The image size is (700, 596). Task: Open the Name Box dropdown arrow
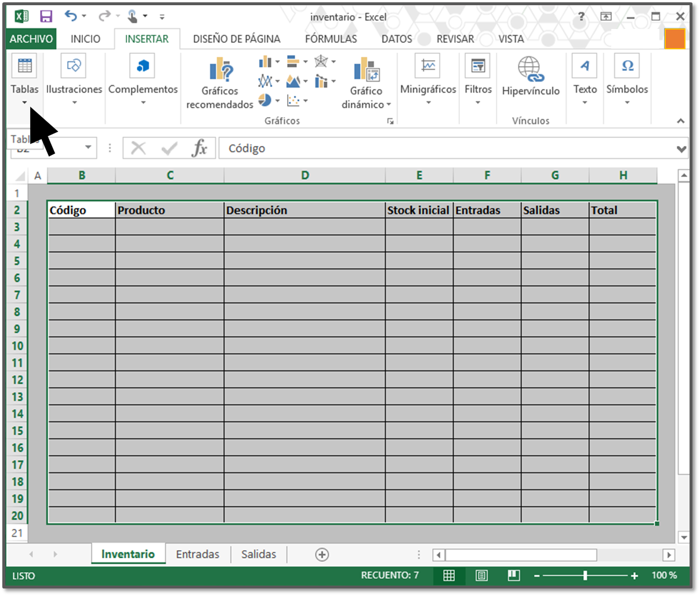point(88,147)
